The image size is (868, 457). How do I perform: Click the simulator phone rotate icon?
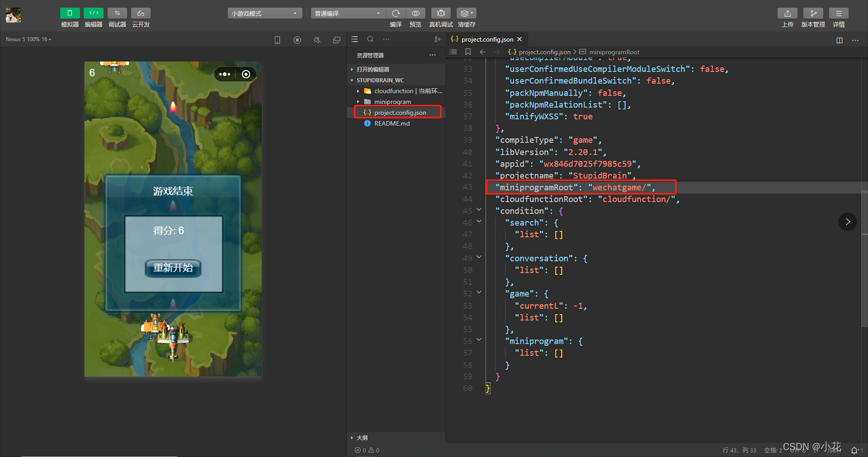(x=277, y=40)
